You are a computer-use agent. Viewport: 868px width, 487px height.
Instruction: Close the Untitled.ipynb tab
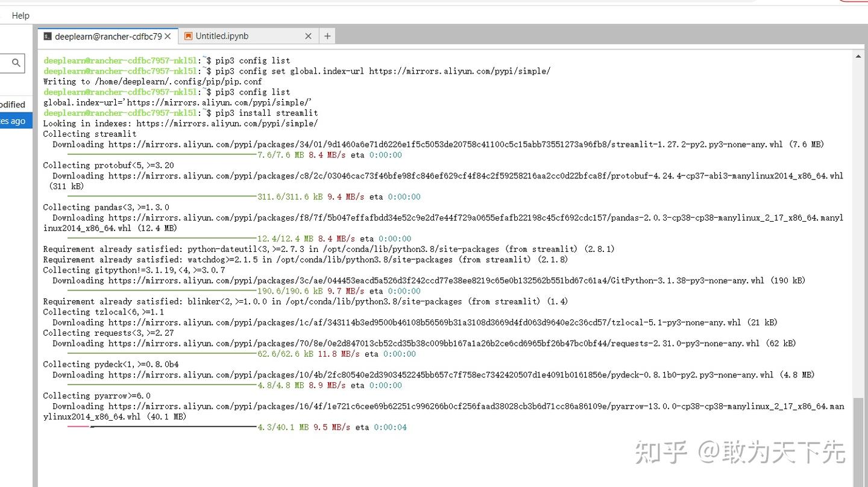tap(308, 36)
